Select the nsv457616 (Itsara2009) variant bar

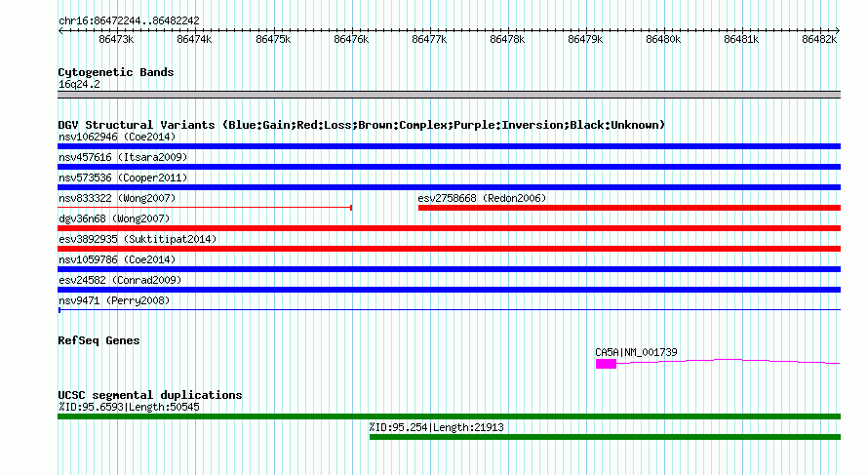449,167
